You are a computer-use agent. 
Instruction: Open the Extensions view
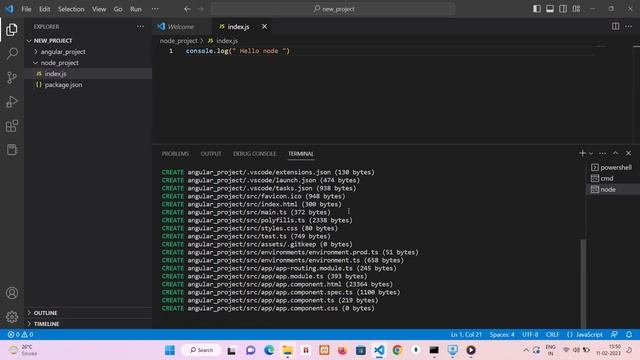(12, 126)
